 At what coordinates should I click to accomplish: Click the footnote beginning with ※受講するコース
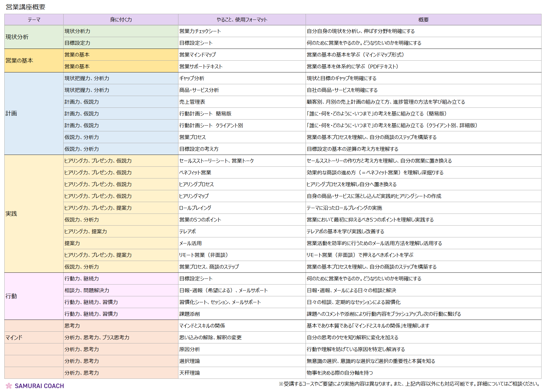409,384
